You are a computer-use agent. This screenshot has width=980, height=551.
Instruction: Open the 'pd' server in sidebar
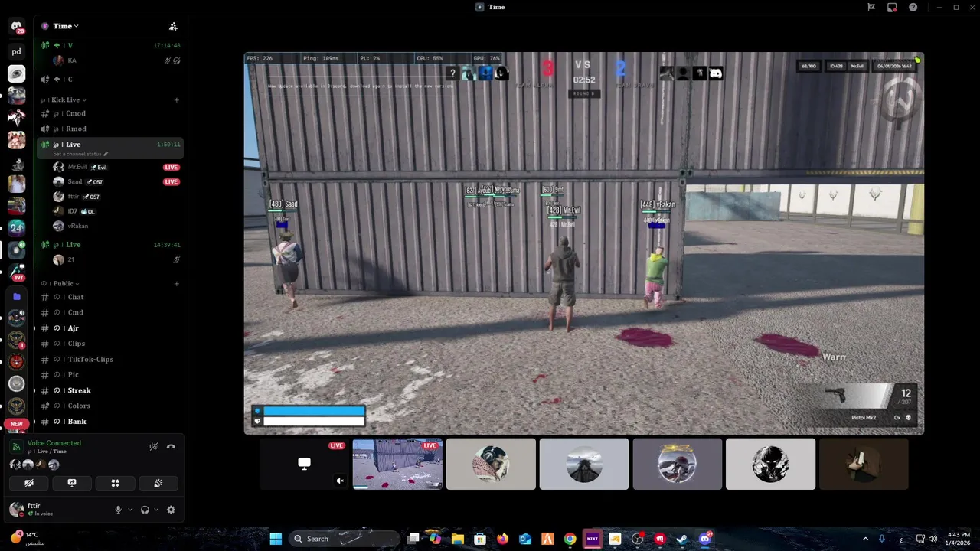point(16,52)
